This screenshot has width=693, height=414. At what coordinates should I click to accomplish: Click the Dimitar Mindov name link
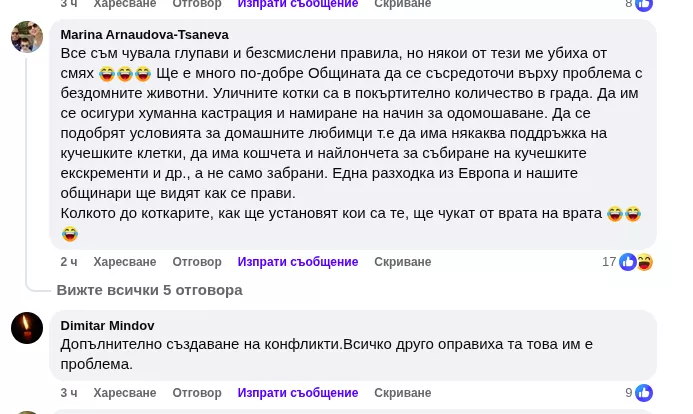pyautogui.click(x=107, y=325)
